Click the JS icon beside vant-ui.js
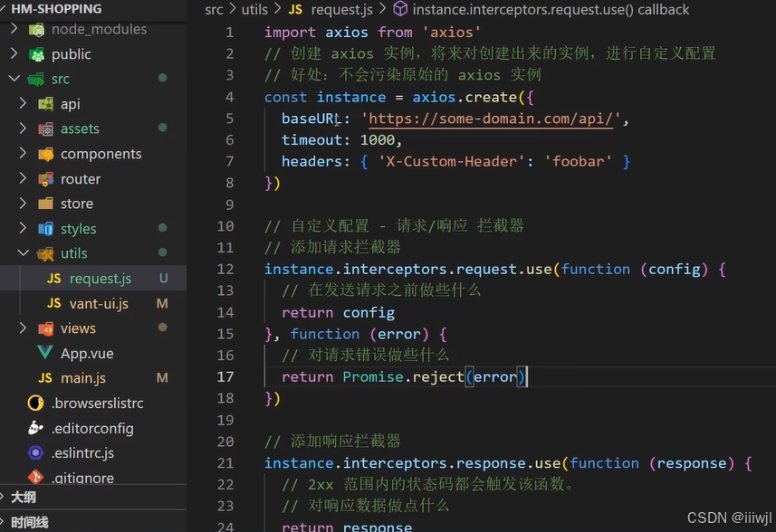This screenshot has height=532, width=776. pyautogui.click(x=54, y=303)
